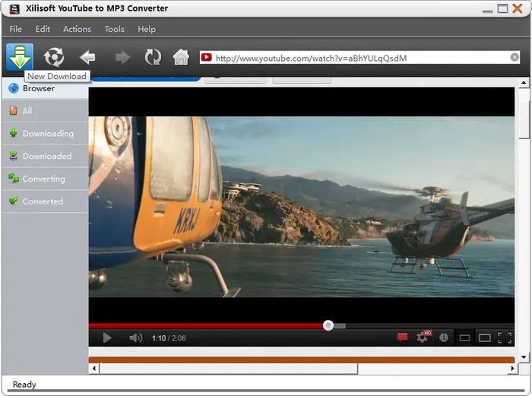The image size is (532, 396).
Task: Click the Converting swap arrows icon
Action: point(14,178)
